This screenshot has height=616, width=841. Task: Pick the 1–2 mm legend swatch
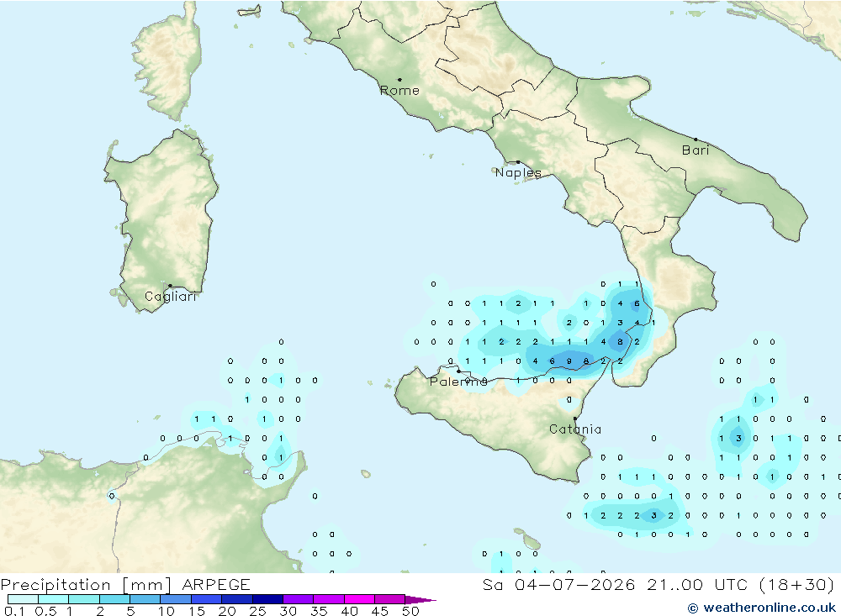tap(84, 599)
